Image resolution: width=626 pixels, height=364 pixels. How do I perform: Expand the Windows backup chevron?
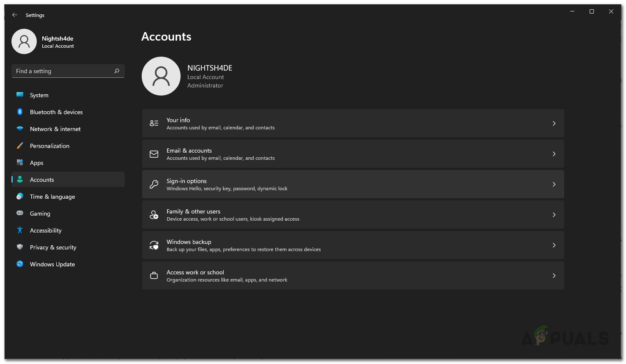click(554, 245)
